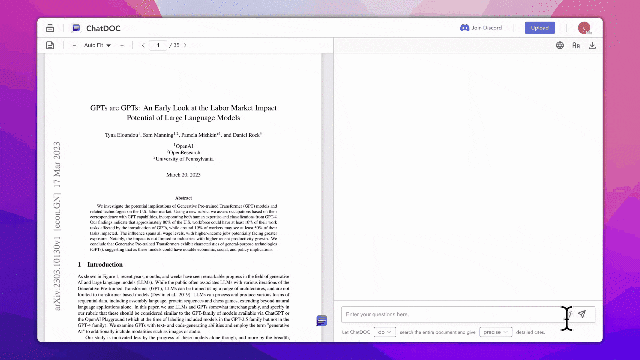Screen dimensions: 640x360
Task: Go to next PDF page
Action: (185, 45)
